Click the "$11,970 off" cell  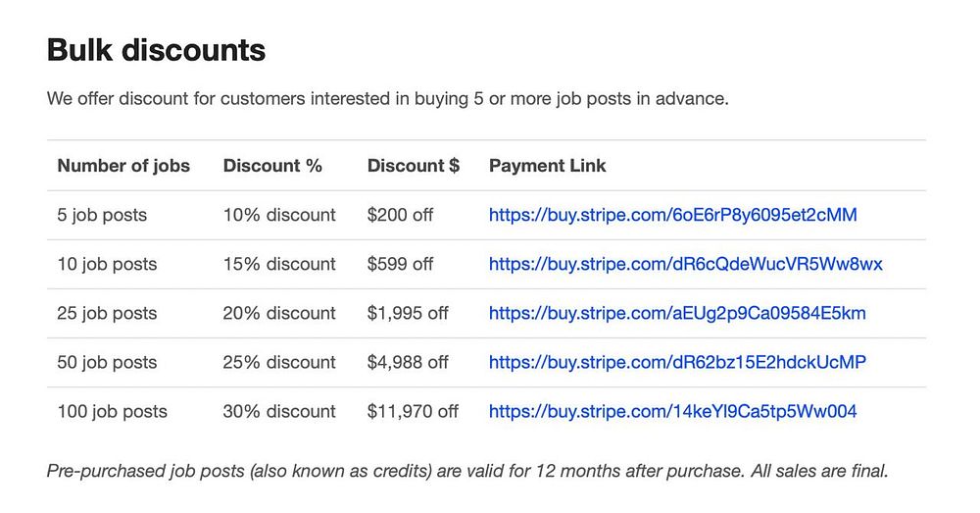[x=413, y=411]
